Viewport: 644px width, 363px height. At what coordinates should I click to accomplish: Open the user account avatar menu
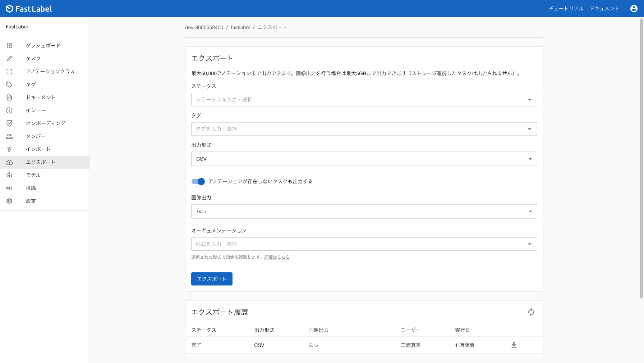tap(634, 9)
